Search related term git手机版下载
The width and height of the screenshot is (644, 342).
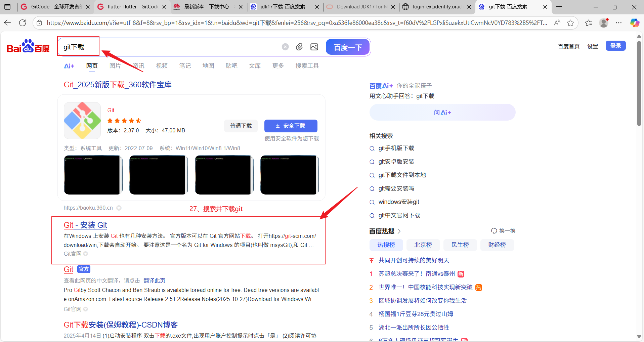click(396, 148)
